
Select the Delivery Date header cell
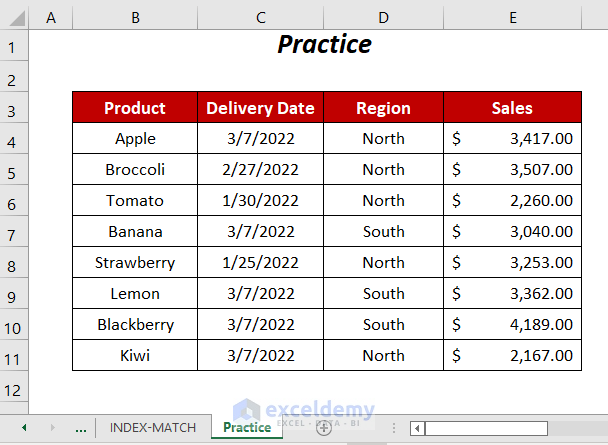[x=260, y=108]
